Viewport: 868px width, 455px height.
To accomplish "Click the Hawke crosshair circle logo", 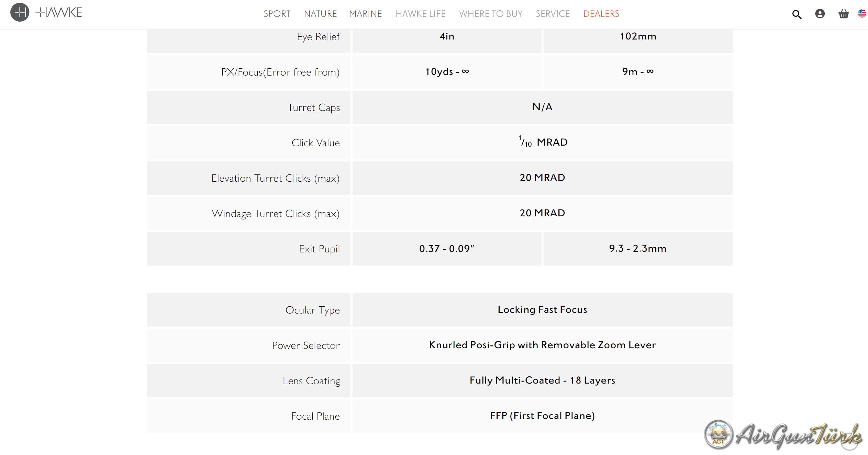I will click(20, 12).
